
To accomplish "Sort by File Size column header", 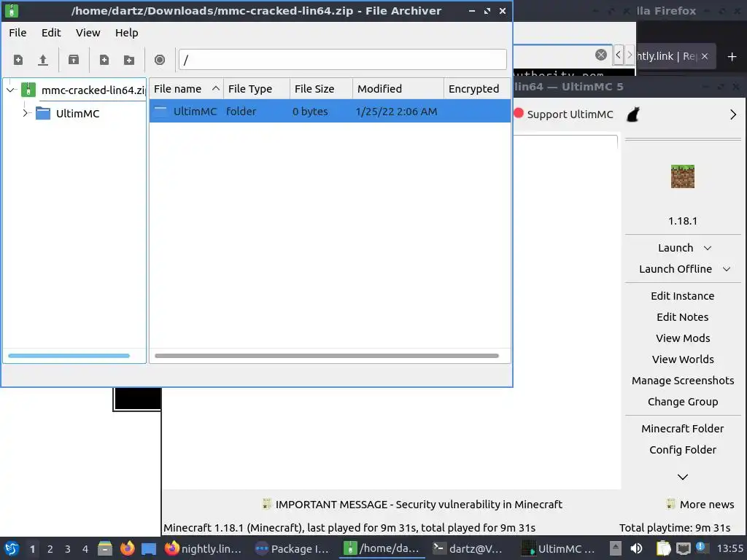I will [321, 89].
